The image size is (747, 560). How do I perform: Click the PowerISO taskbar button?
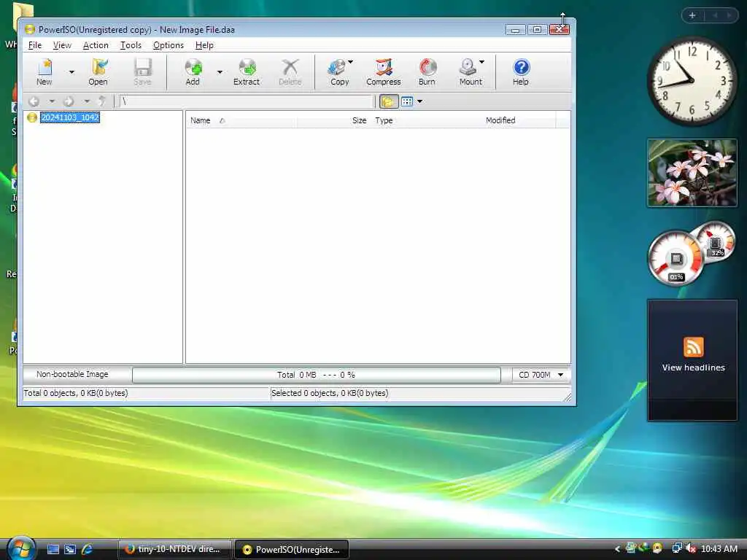(x=292, y=549)
